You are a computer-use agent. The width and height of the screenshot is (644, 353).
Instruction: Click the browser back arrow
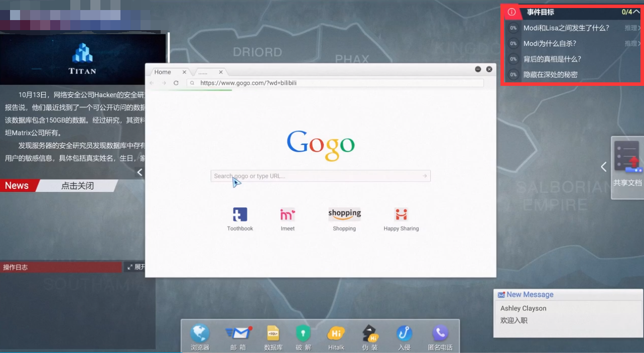tap(152, 83)
